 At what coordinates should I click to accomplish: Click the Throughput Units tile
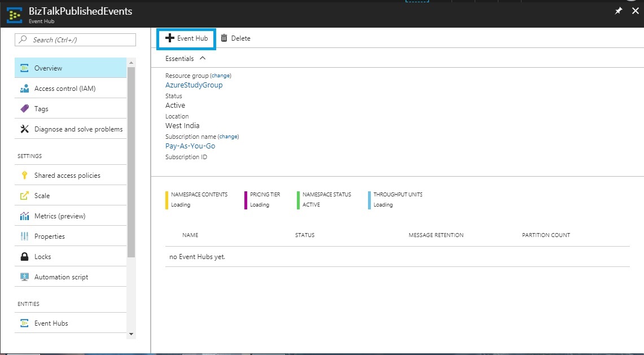click(x=396, y=200)
